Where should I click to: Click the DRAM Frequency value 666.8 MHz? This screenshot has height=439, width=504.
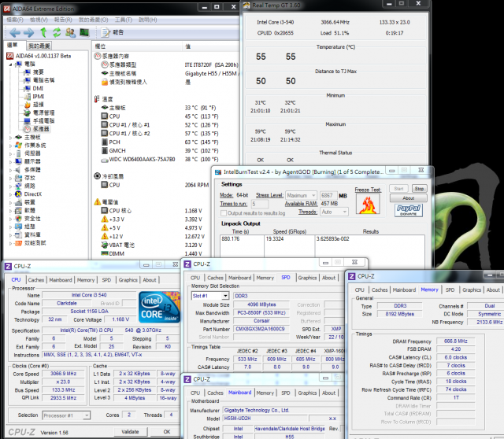[455, 341]
